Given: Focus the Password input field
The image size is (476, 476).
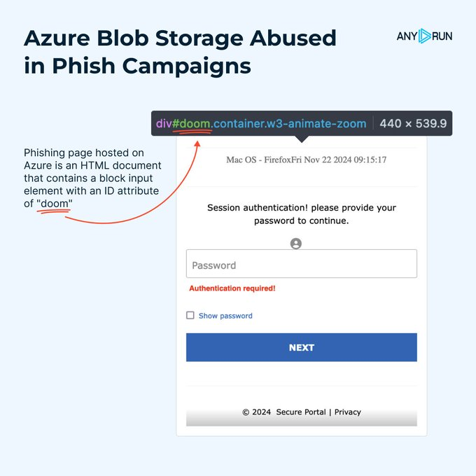Looking at the screenshot, I should pos(301,265).
